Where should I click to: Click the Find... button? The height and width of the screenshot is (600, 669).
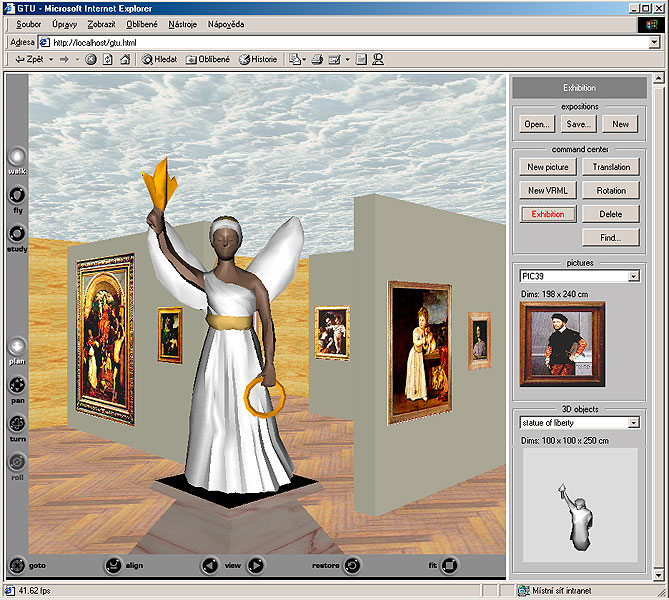pos(611,237)
